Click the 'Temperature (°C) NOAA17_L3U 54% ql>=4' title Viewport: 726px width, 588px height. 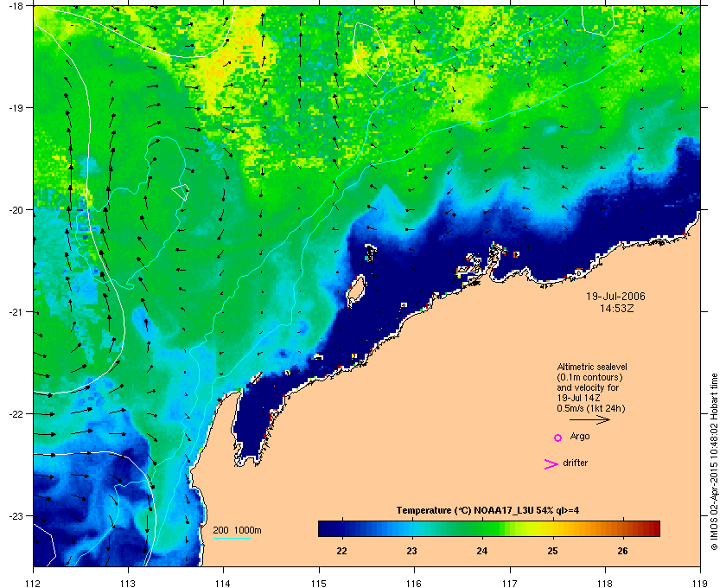[487, 511]
